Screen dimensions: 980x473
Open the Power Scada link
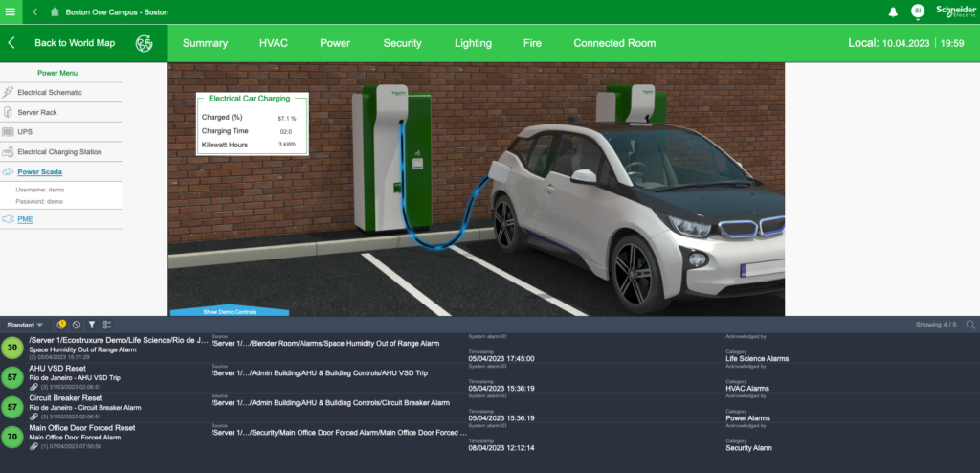click(39, 171)
